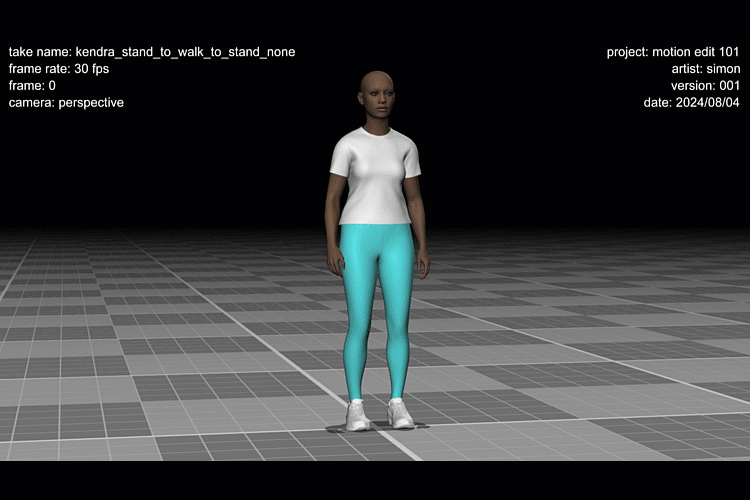The width and height of the screenshot is (750, 500).
Task: Click the take name text 'kendra_stand_to_walk_to_stand_none'
Action: click(185, 52)
